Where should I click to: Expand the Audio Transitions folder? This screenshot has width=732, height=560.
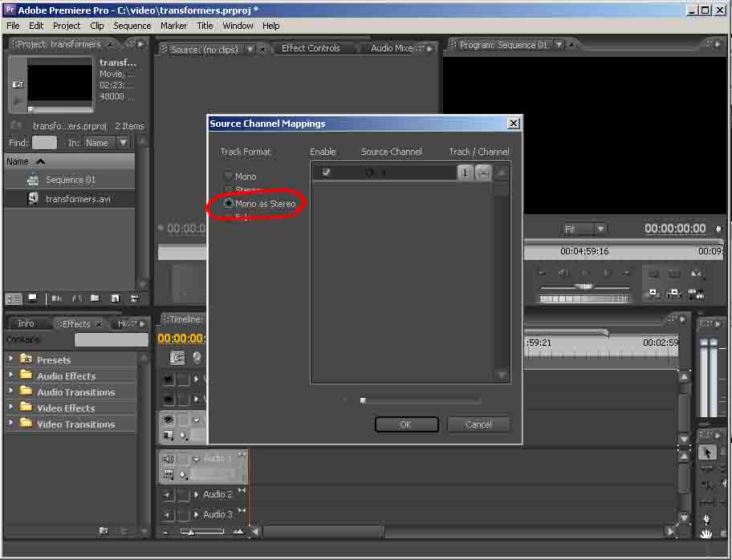[10, 391]
